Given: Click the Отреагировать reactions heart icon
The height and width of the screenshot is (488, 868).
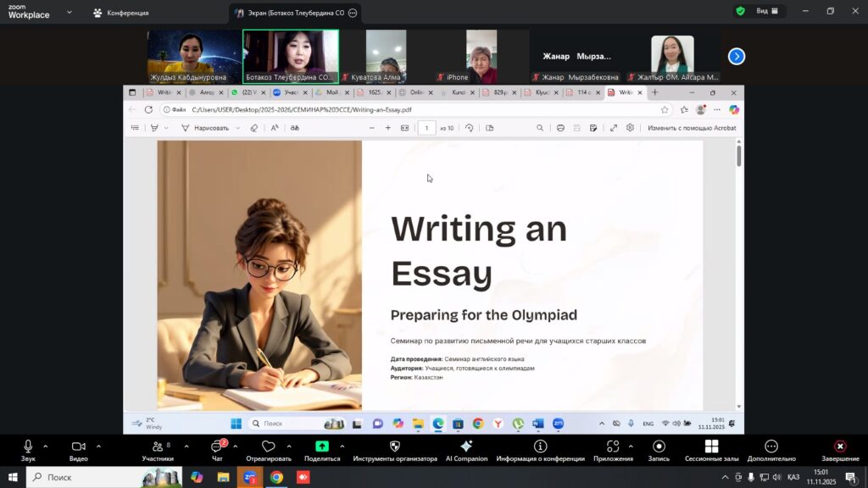Looking at the screenshot, I should (x=269, y=446).
